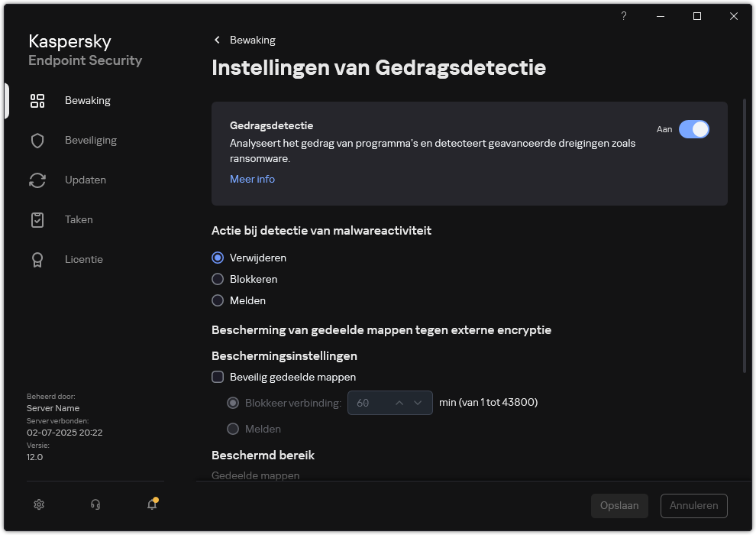Turn off the Gedragsdetectie toggle
Image resolution: width=756 pixels, height=535 pixels.
[694, 129]
